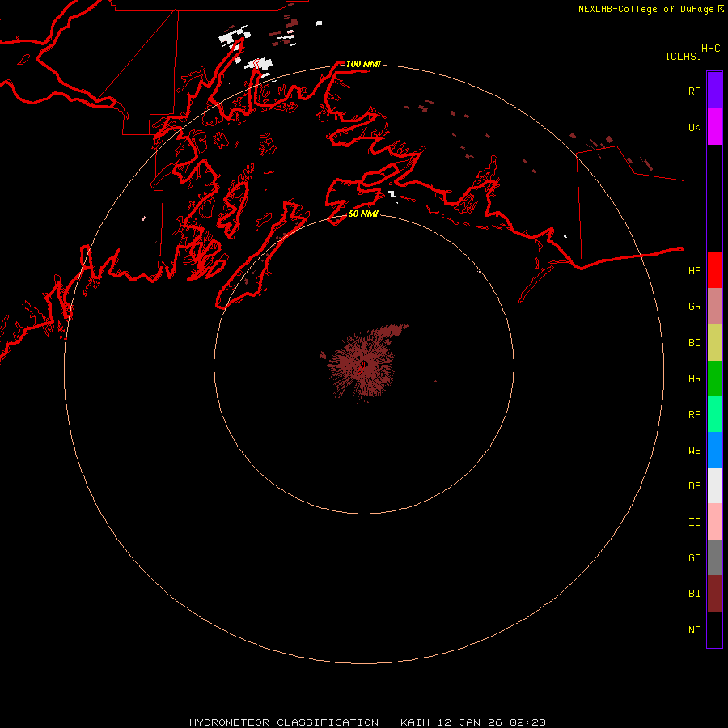Click the HA legend label
Viewport: 728px width, 728px height.
pyautogui.click(x=694, y=270)
